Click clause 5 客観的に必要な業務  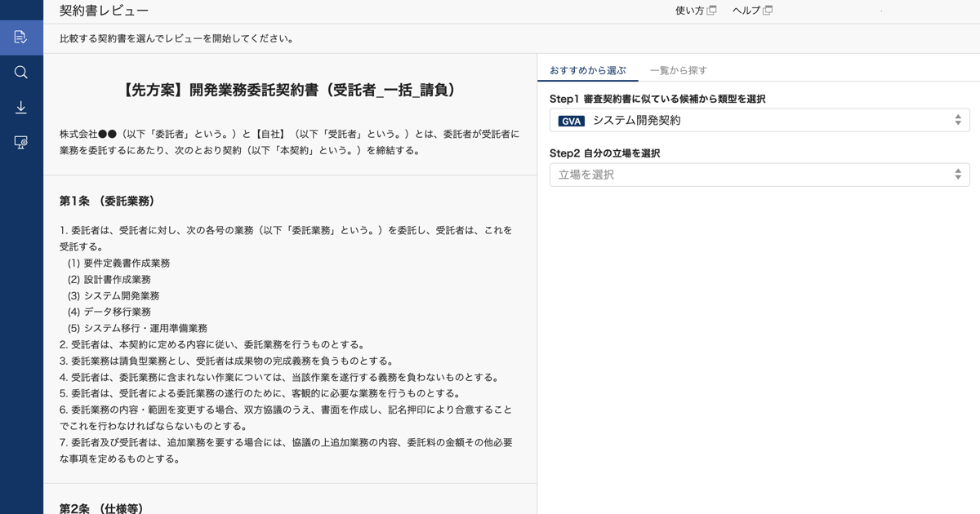point(261,393)
